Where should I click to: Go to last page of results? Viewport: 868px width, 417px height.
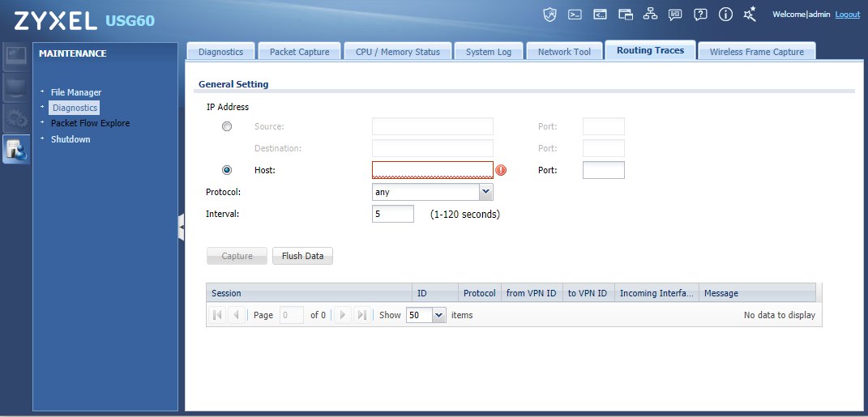pyautogui.click(x=362, y=315)
